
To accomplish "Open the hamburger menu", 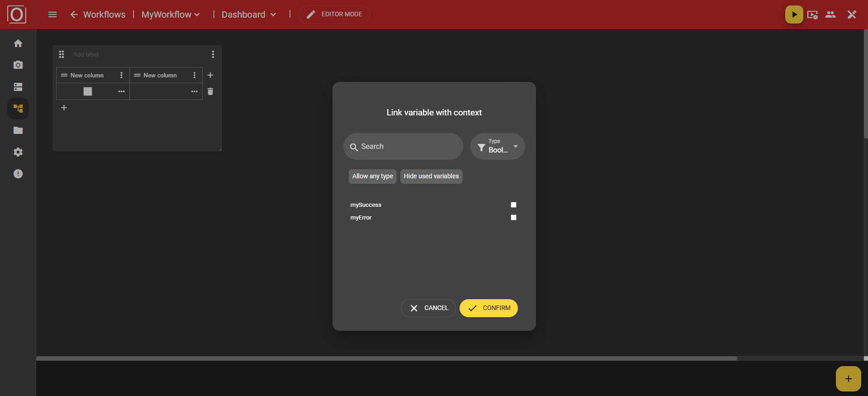I will pos(52,14).
